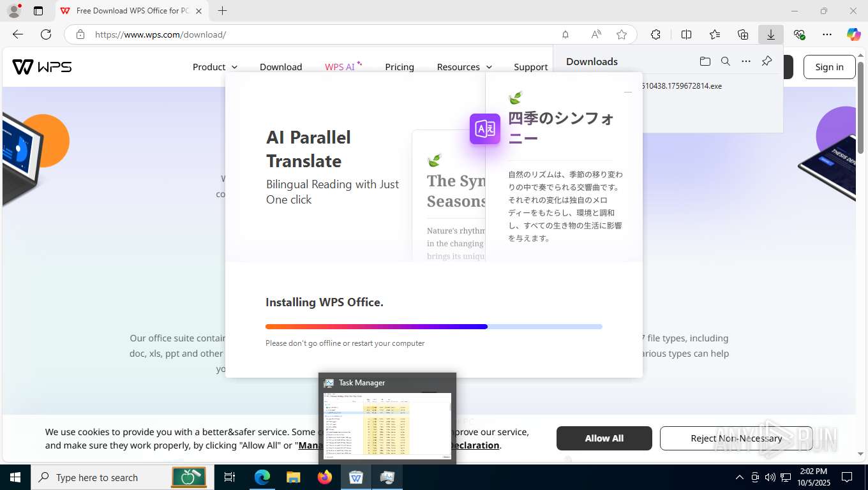Open Microsoft Edge from taskbar

click(x=262, y=477)
